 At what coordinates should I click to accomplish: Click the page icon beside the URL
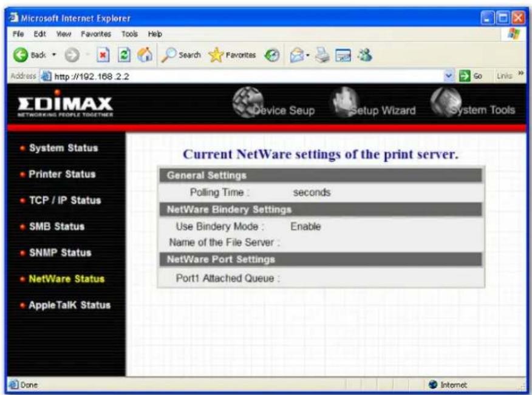tap(46, 76)
